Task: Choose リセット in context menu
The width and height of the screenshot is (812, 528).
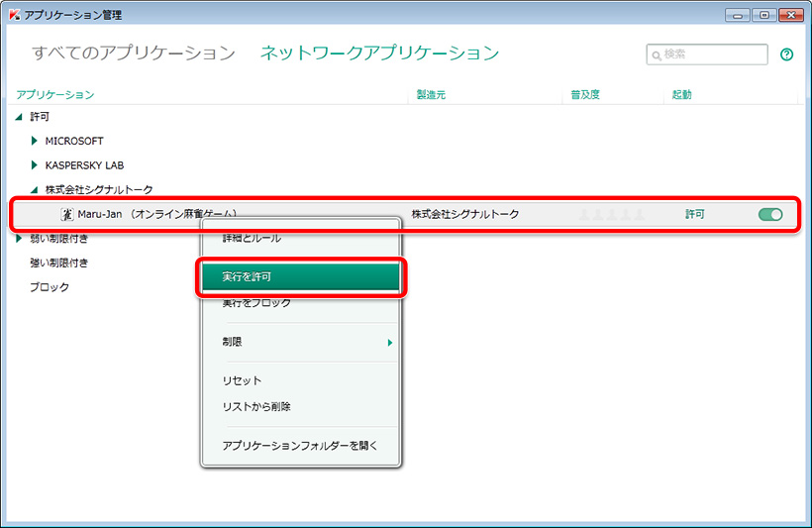Action: coord(242,380)
